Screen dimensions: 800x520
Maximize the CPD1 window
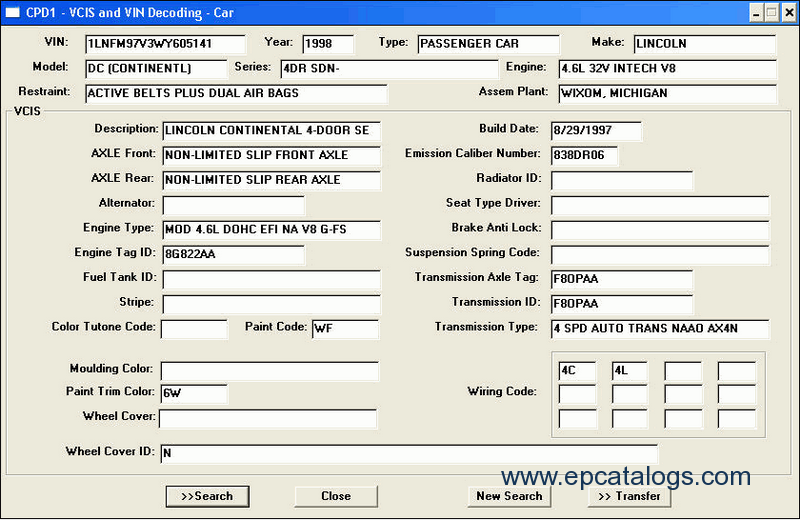point(772,13)
